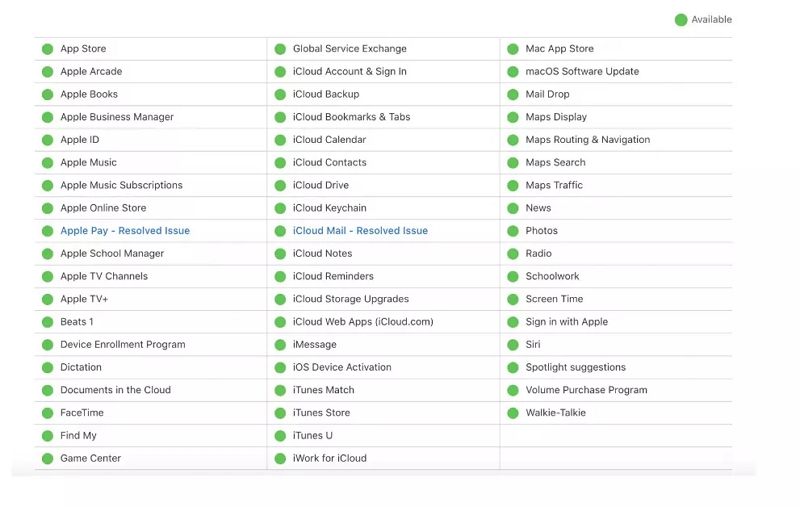
Task: Click the green dot in the Available legend
Action: [681, 20]
